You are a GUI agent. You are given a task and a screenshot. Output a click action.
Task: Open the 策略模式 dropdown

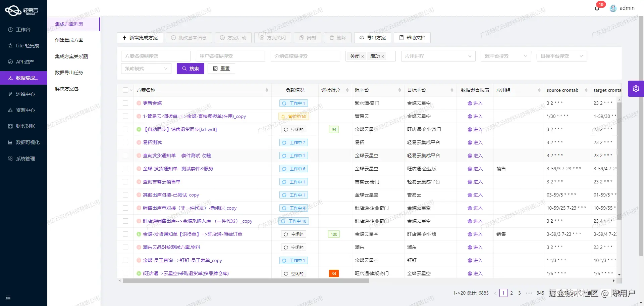pyautogui.click(x=146, y=69)
